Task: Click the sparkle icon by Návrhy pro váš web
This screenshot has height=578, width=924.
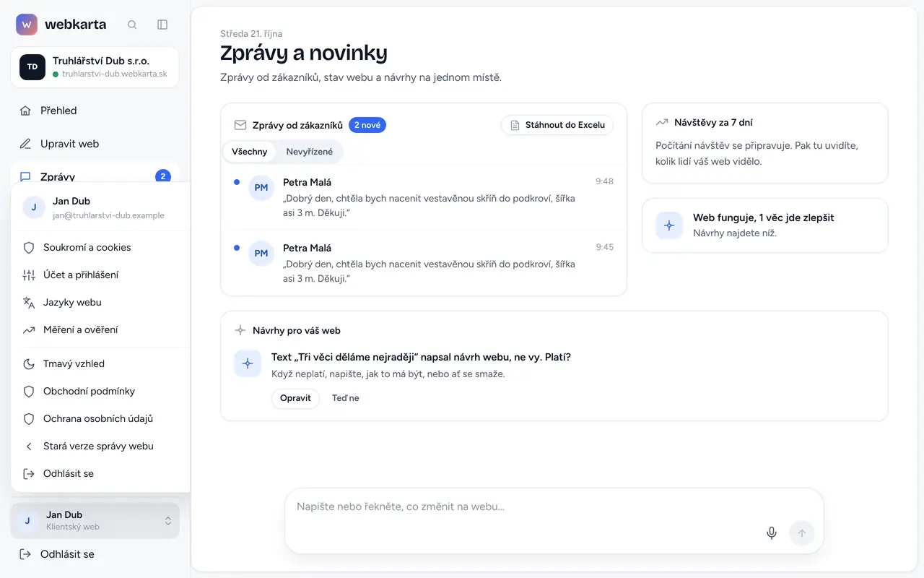Action: (240, 330)
